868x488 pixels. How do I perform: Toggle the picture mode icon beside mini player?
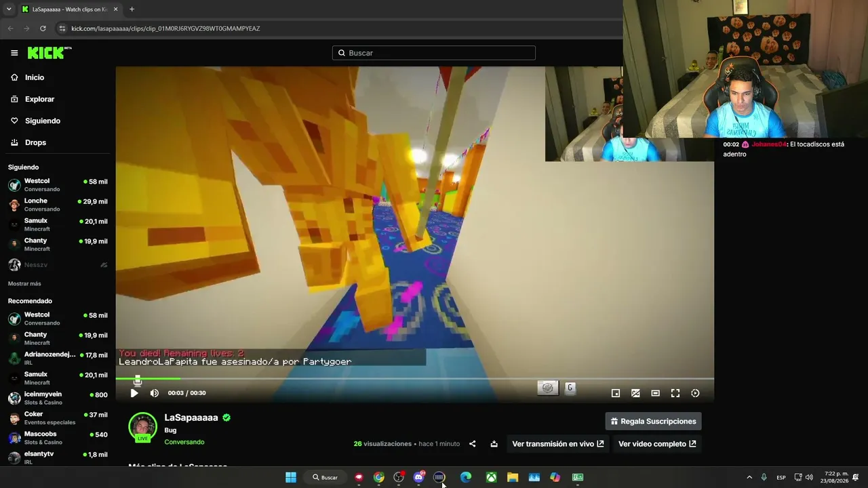tap(635, 393)
